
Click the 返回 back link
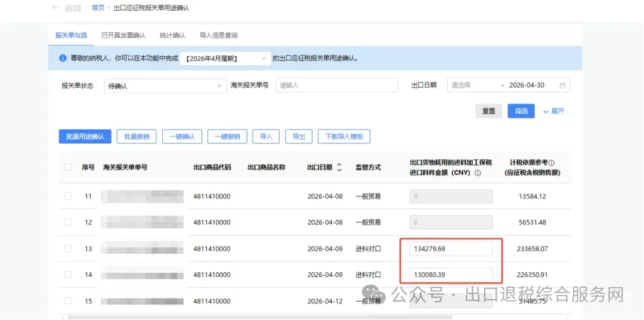(x=73, y=8)
